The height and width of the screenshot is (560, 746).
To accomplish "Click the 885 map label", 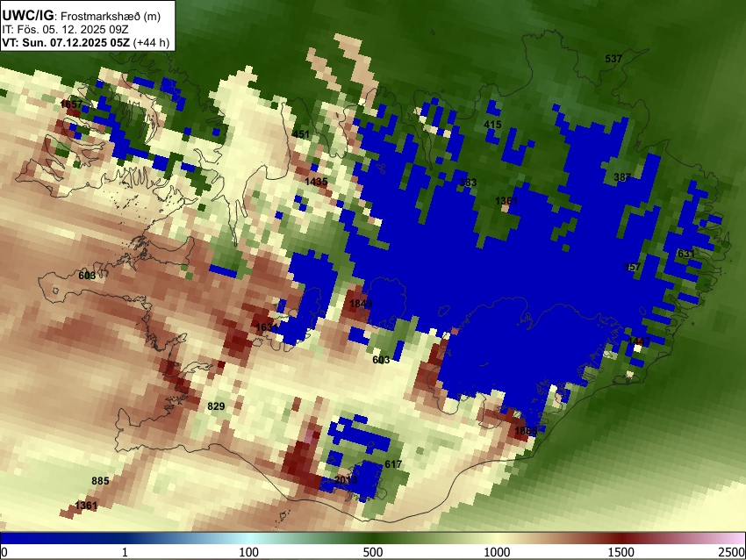I will click(x=100, y=481).
